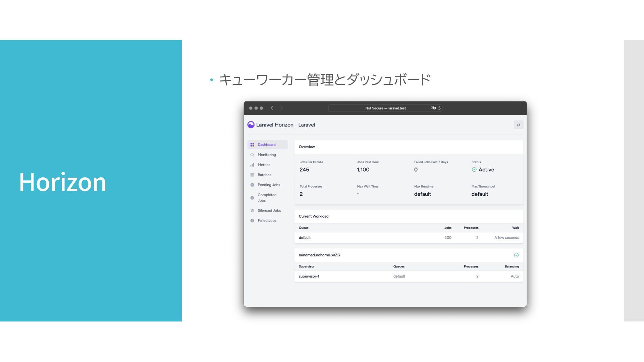Image resolution: width=644 pixels, height=362 pixels.
Task: Click the Silenced Jobs bell icon
Action: [252, 210]
